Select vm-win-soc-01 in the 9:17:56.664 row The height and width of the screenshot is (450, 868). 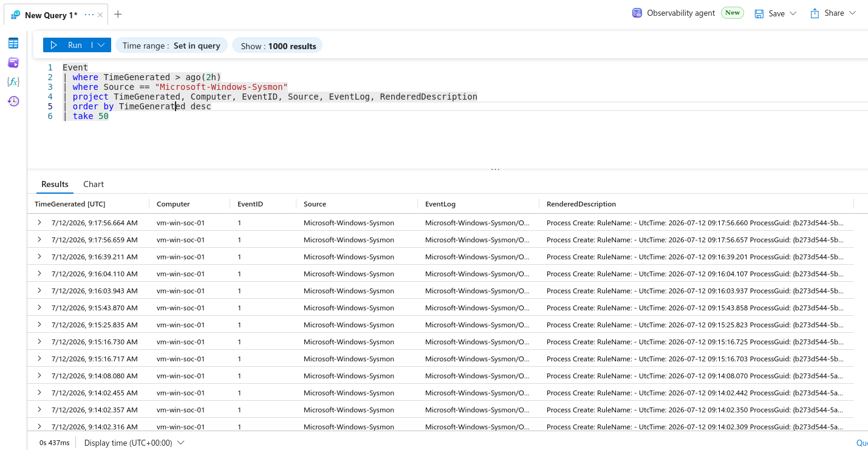tap(180, 223)
